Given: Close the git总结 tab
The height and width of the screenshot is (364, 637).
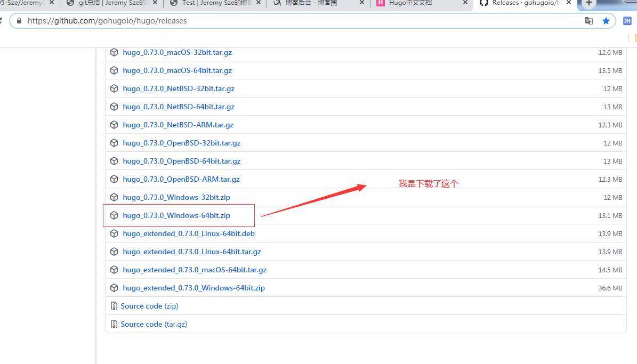Looking at the screenshot, I should point(155,3).
